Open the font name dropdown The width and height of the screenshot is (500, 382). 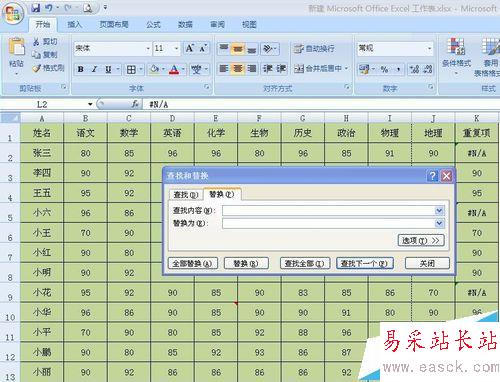coord(148,49)
